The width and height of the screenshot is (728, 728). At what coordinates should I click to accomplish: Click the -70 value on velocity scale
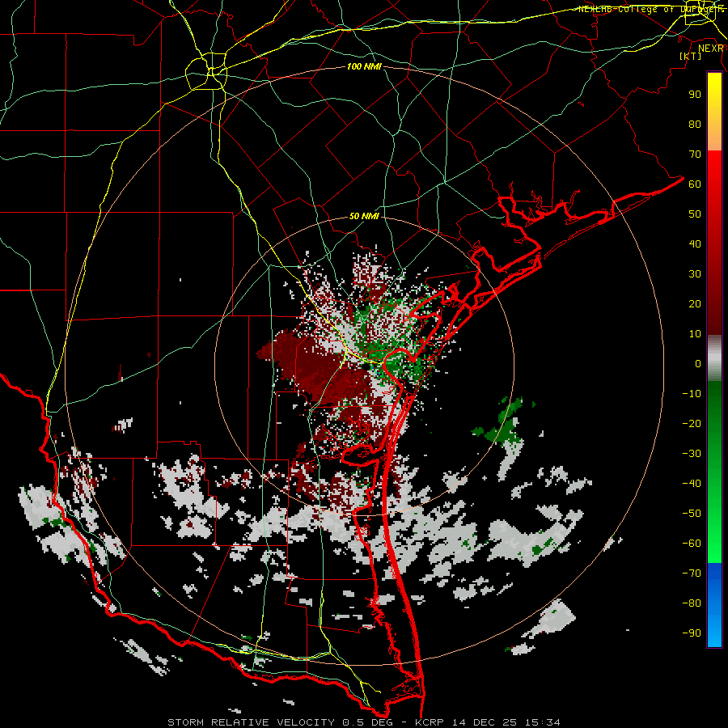692,574
